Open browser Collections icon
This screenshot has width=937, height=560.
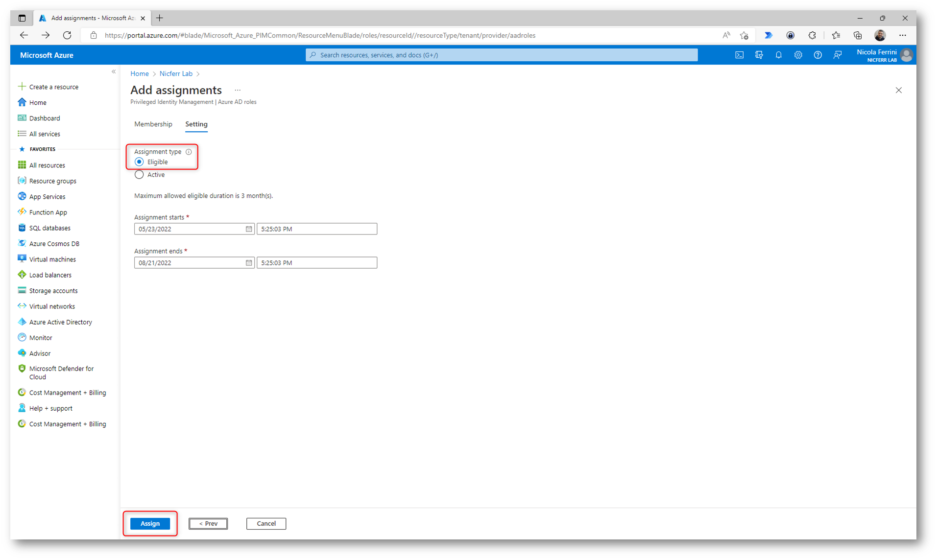[x=857, y=35]
